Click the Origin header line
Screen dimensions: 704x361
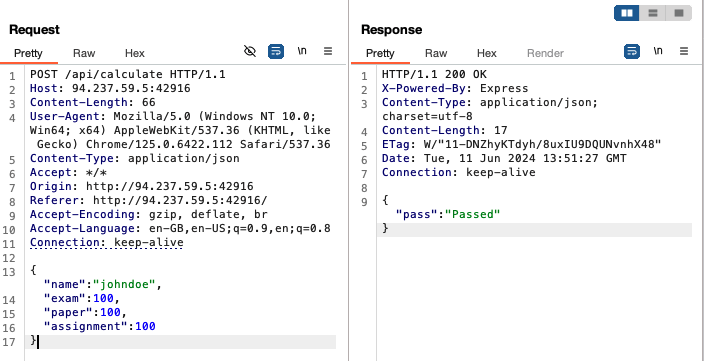tap(141, 186)
